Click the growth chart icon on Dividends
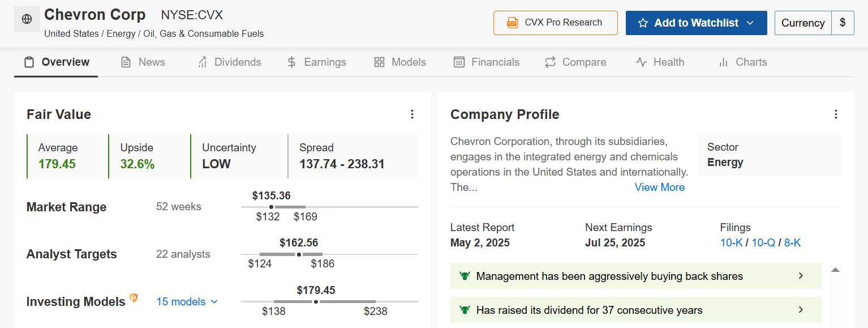 [202, 62]
